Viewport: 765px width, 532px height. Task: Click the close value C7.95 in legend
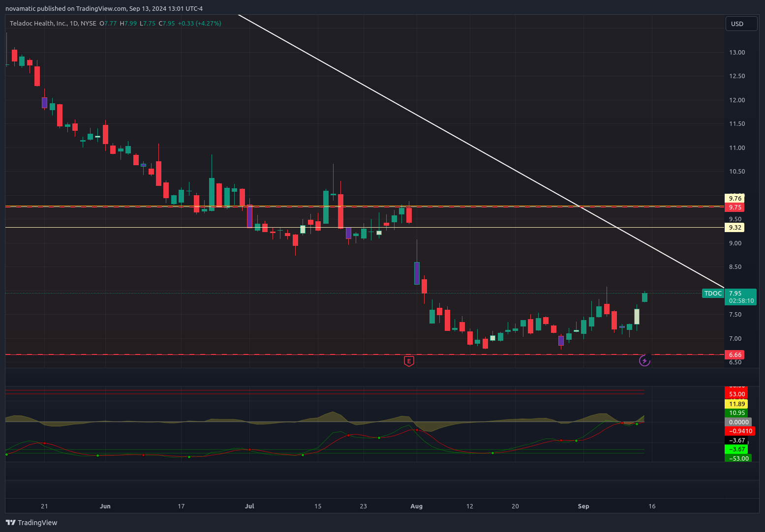point(166,23)
